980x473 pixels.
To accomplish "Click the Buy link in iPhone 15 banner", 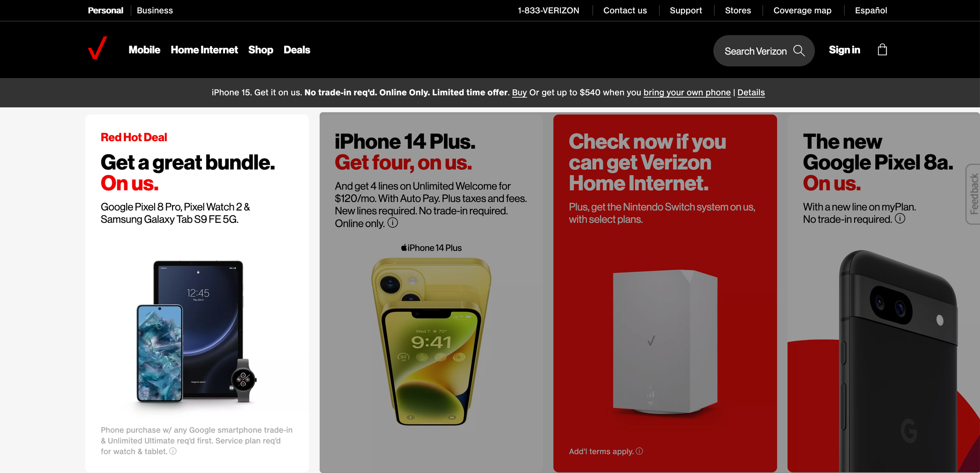I will click(519, 93).
